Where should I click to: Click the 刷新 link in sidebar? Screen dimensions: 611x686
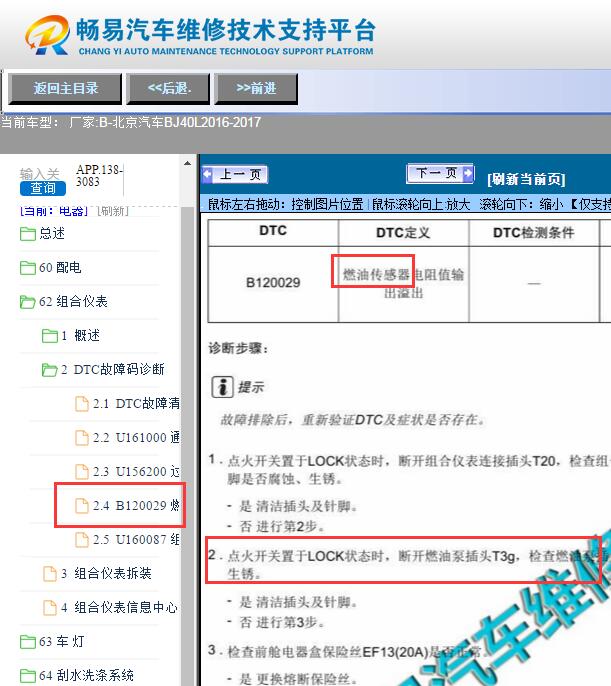tap(113, 211)
